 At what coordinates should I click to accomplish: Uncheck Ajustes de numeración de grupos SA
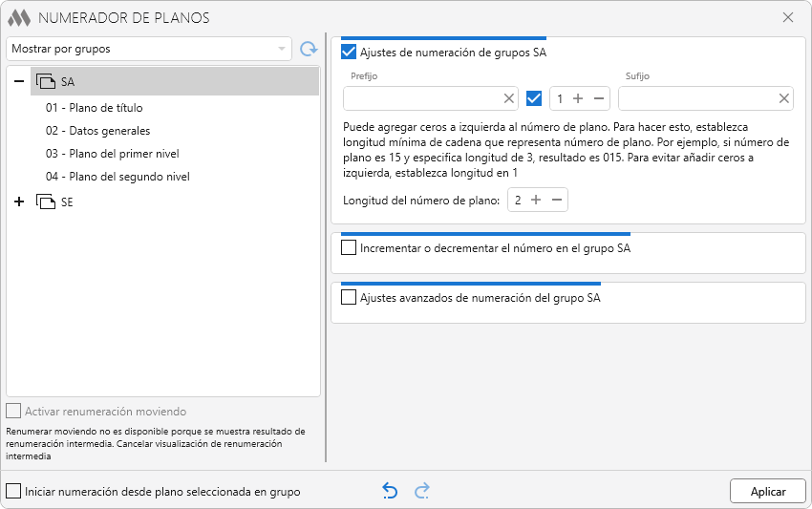pos(349,53)
